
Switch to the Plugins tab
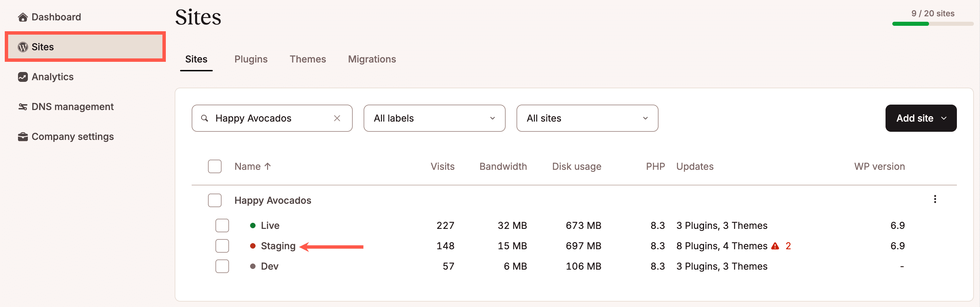251,59
